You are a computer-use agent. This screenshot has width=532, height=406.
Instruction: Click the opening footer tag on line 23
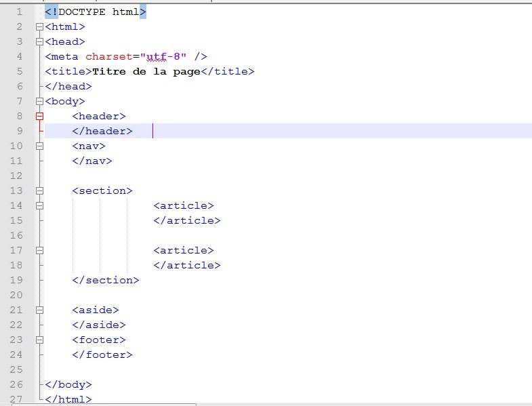tap(99, 340)
